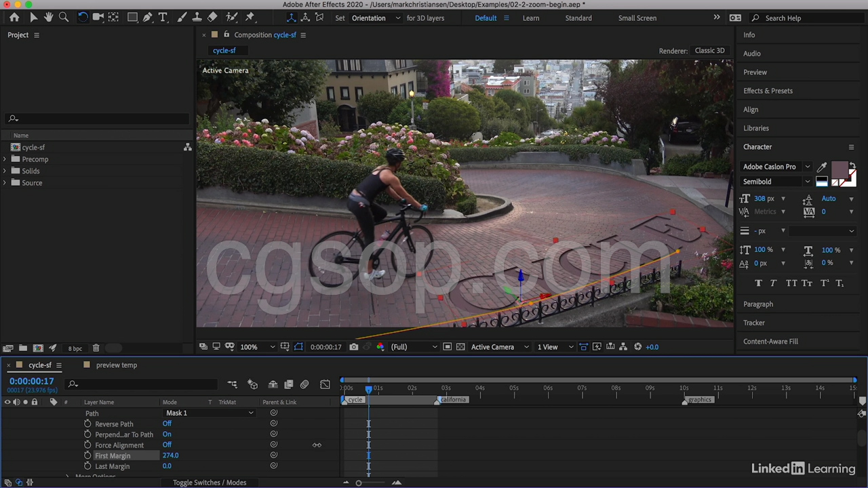Open the Semibold font style dropdown

coord(776,182)
